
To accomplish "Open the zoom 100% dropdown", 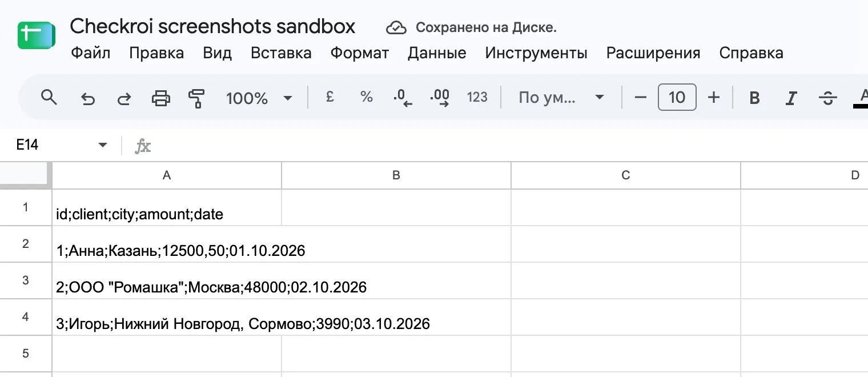I will pos(259,98).
